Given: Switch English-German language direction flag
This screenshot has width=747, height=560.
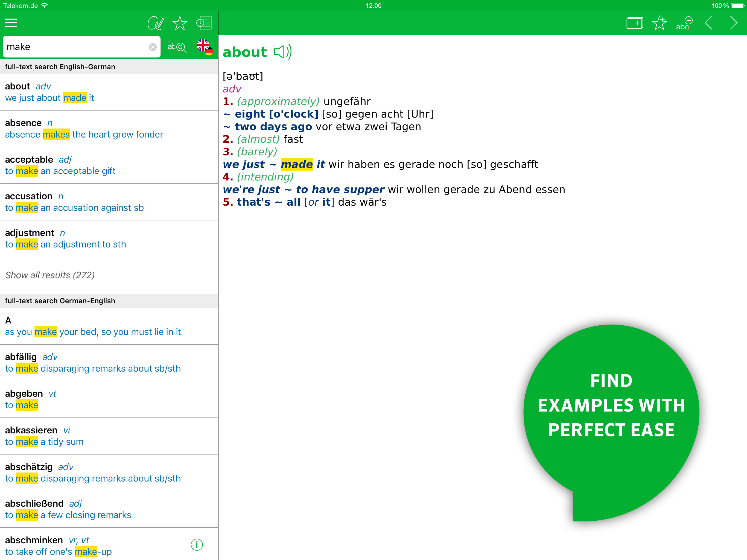Looking at the screenshot, I should pos(205,46).
